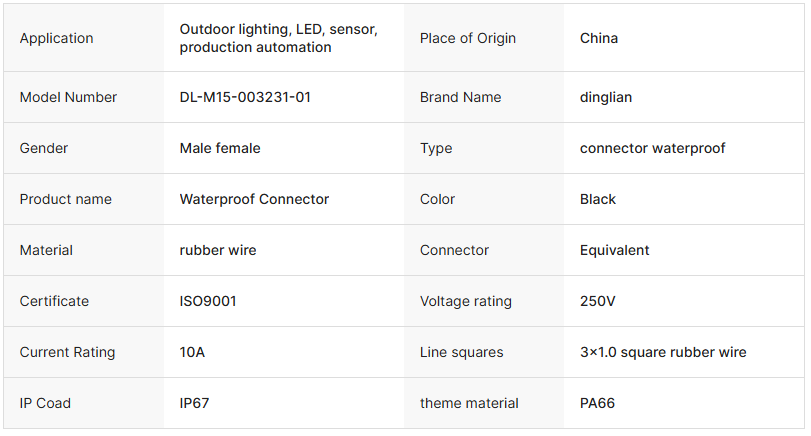
Task: Click the Model Number label
Action: (68, 97)
